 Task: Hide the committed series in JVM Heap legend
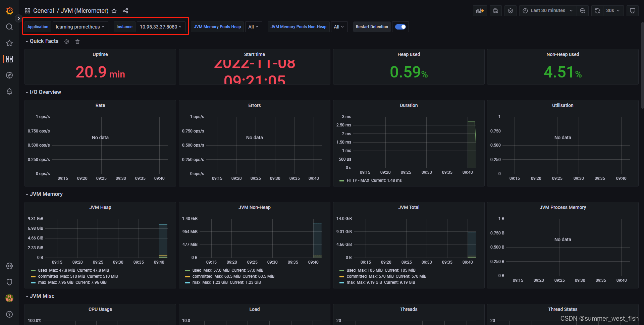[48, 276]
